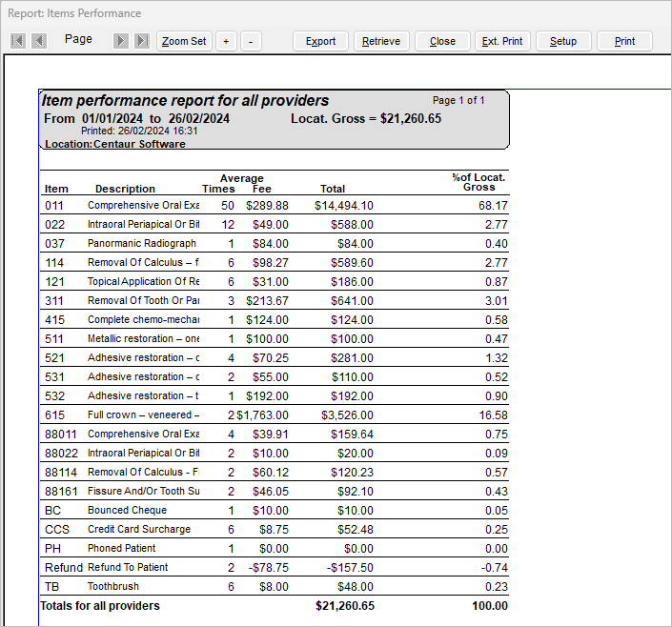Click total $589.60 for item 114

(352, 263)
